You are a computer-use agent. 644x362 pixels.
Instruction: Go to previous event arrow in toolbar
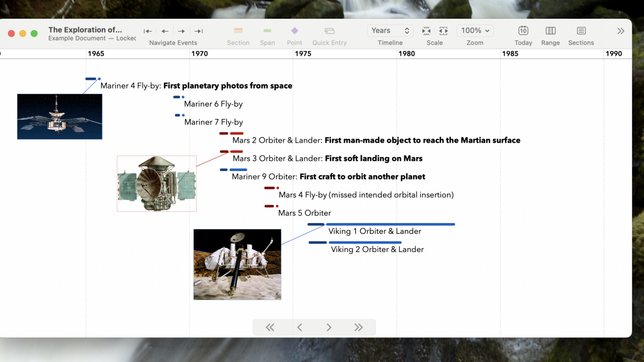point(165,31)
